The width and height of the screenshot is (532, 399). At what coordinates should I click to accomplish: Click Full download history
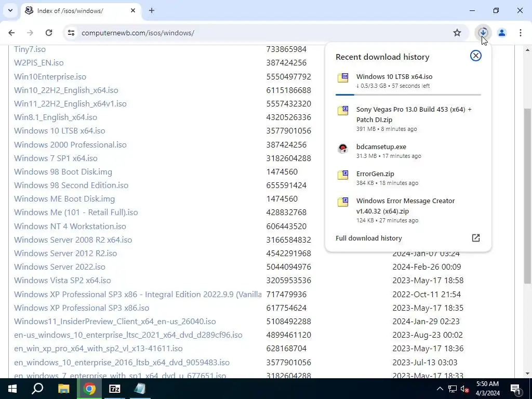tap(368, 238)
